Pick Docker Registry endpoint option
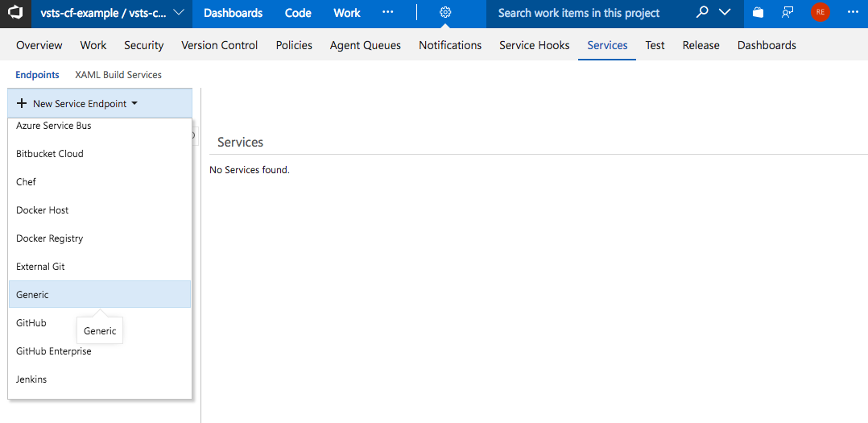The image size is (868, 423). pyautogui.click(x=50, y=238)
